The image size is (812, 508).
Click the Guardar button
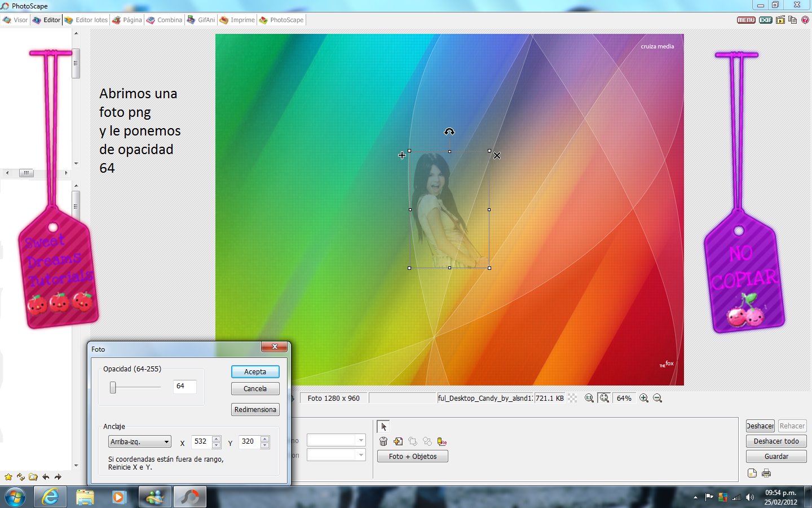click(x=776, y=457)
